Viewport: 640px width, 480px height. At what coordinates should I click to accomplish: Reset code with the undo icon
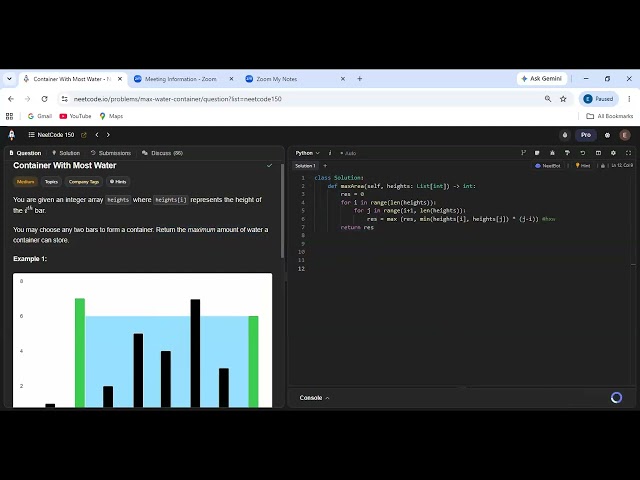point(582,153)
